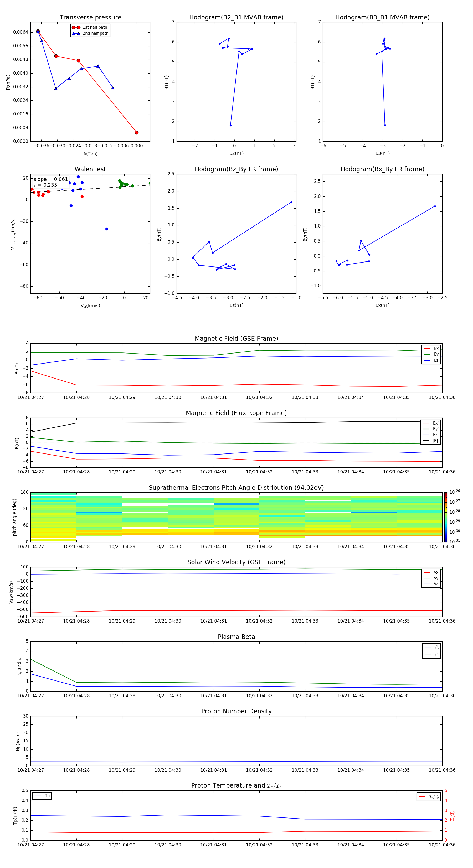
Task: Click the '2nd half path' legend entry
Action: tap(90, 33)
